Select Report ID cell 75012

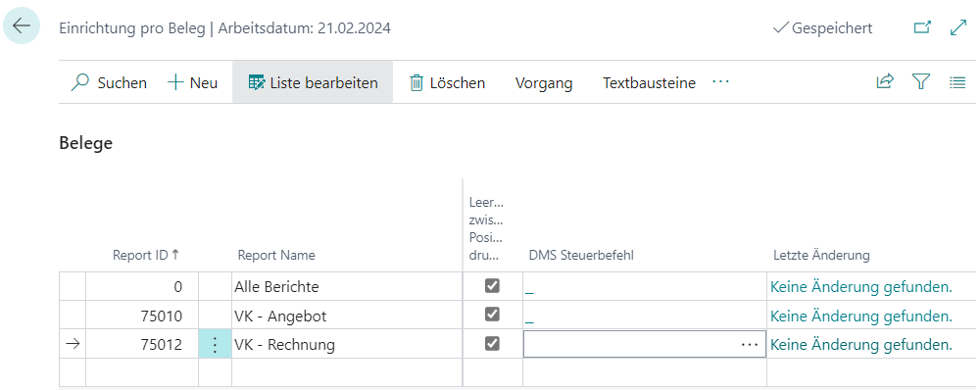pyautogui.click(x=142, y=344)
